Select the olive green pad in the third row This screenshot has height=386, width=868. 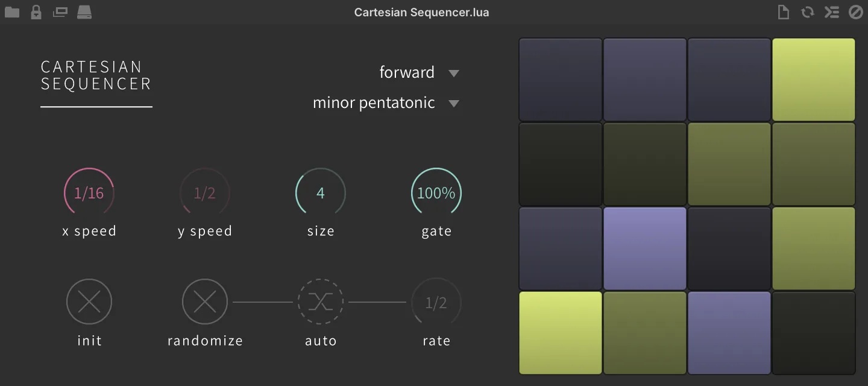pos(814,248)
